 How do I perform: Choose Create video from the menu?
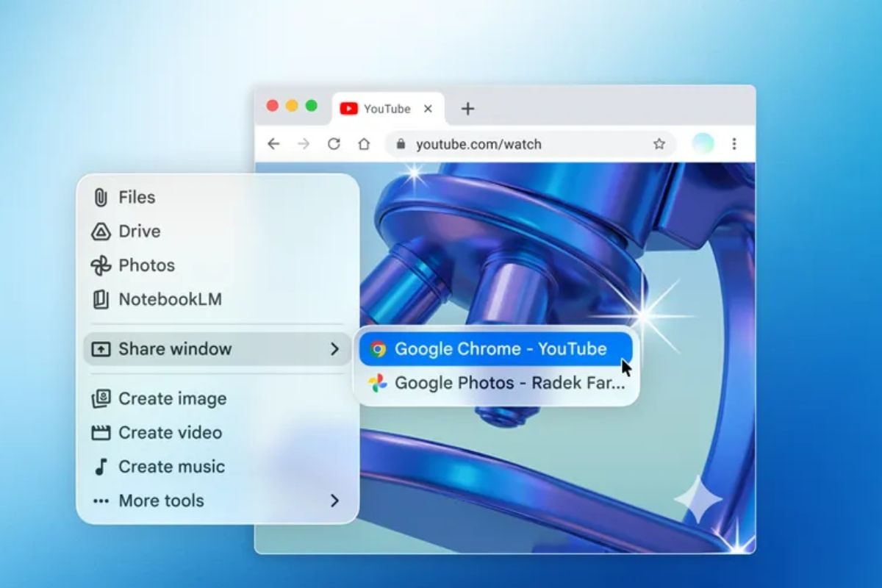click(x=218, y=433)
